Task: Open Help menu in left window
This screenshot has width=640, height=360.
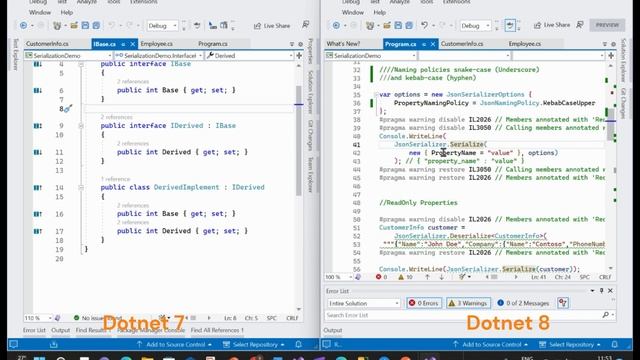Action: pos(67,12)
